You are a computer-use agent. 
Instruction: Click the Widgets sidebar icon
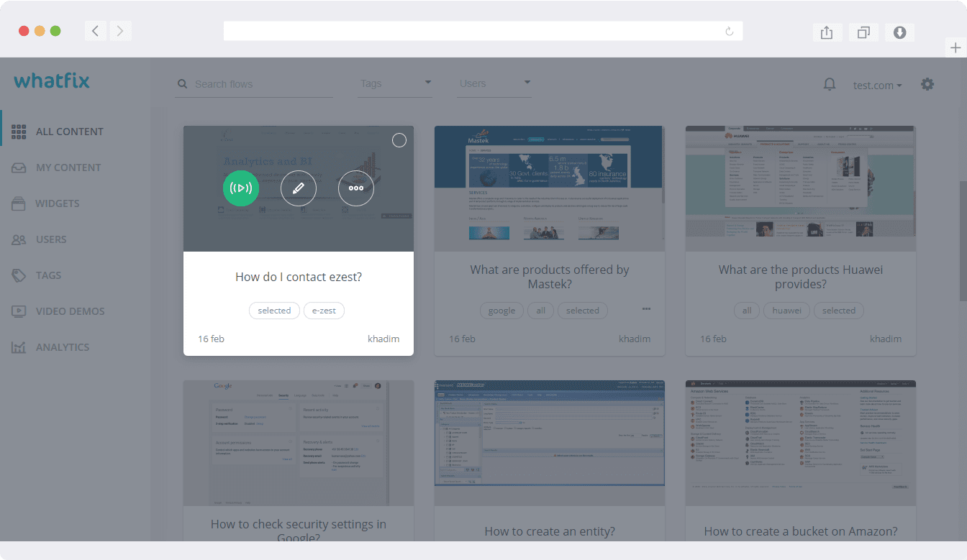(19, 203)
